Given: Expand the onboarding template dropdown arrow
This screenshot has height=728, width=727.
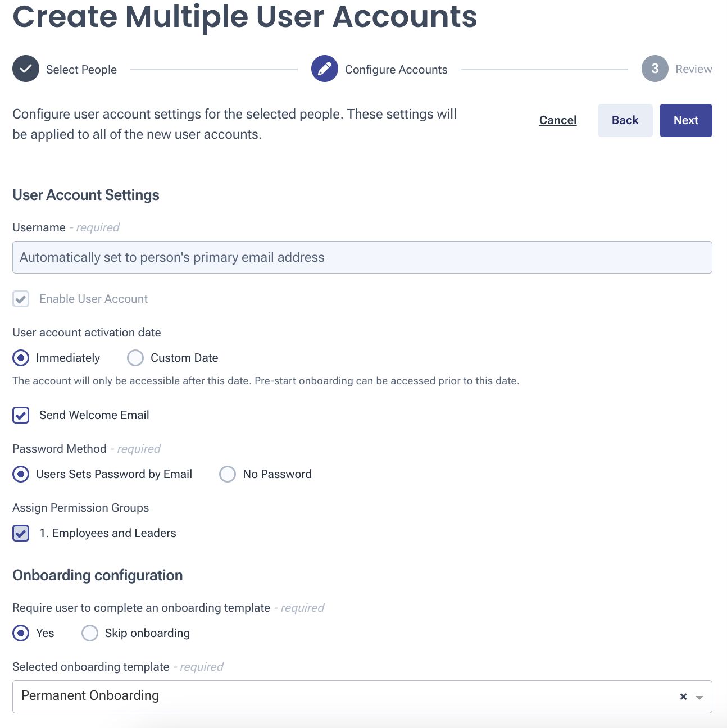Looking at the screenshot, I should [699, 697].
